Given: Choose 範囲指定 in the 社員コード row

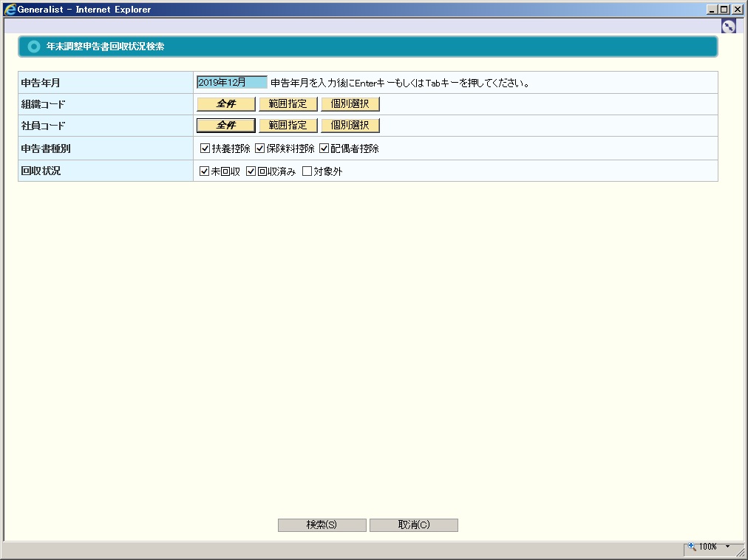Looking at the screenshot, I should pos(288,126).
